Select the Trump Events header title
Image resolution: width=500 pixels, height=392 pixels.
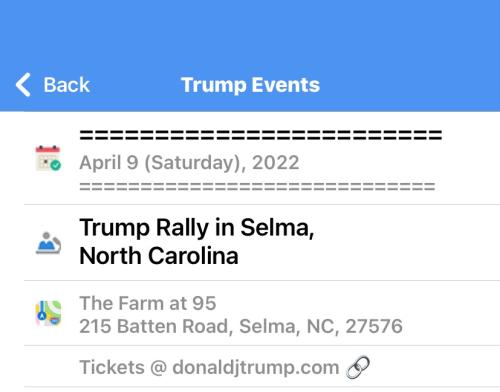coord(250,85)
